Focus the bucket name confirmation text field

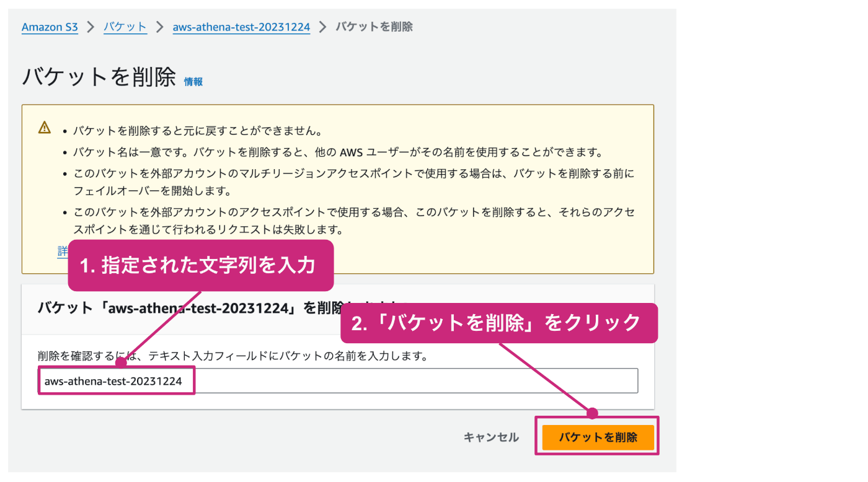point(338,381)
